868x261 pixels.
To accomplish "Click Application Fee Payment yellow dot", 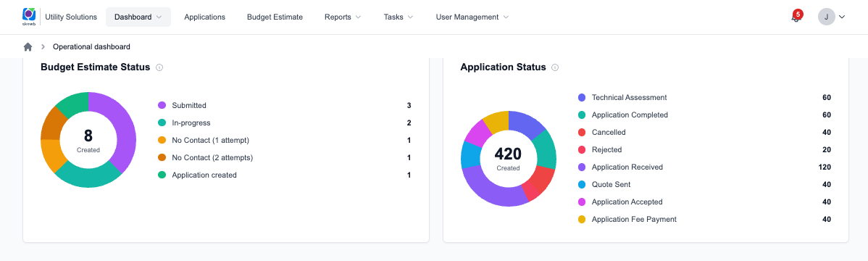I will click(x=582, y=220).
